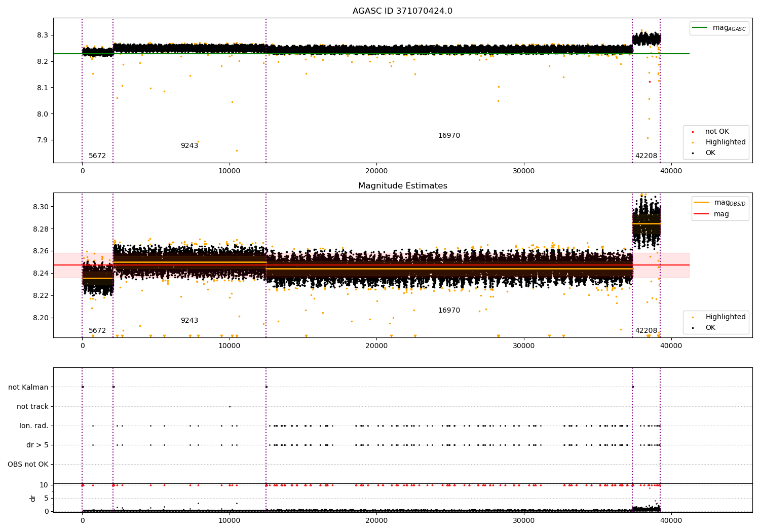Image resolution: width=760 pixels, height=532 pixels.
Task: Click the 5 tick on the dr axis
Action: point(46,499)
